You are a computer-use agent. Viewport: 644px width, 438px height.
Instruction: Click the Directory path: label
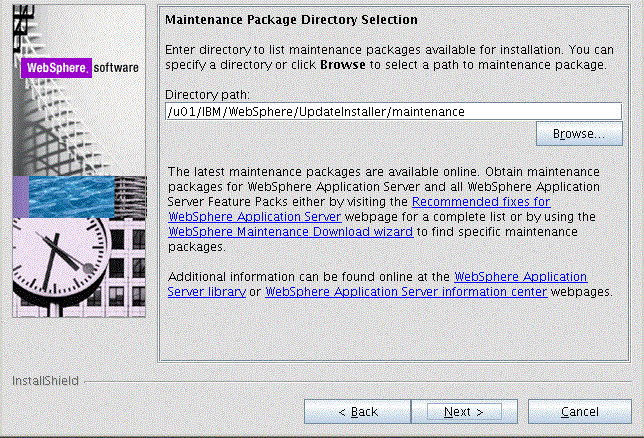[x=207, y=95]
